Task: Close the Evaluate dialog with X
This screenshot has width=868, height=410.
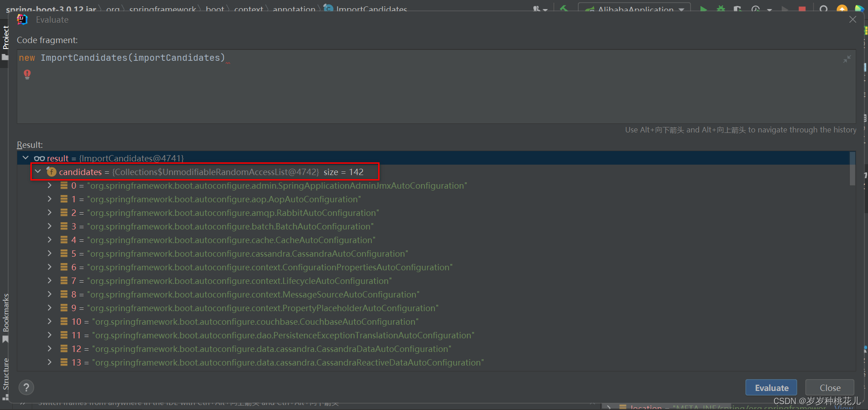Action: 853,20
